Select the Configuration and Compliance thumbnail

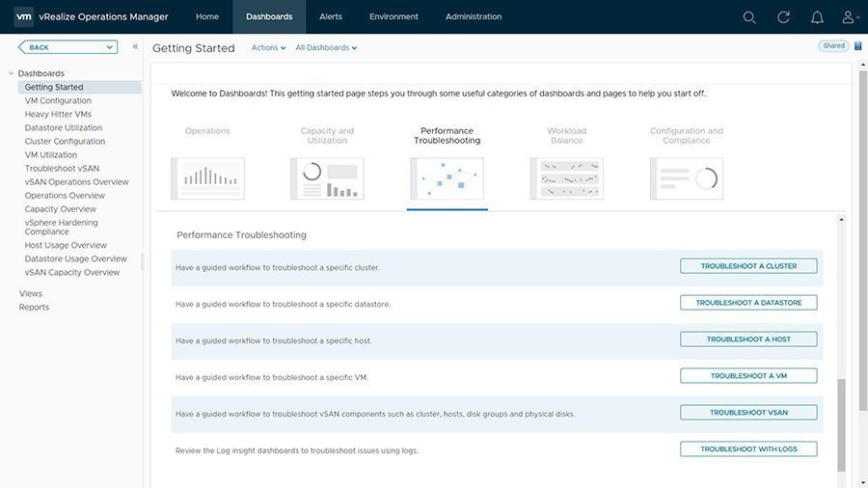coord(687,178)
